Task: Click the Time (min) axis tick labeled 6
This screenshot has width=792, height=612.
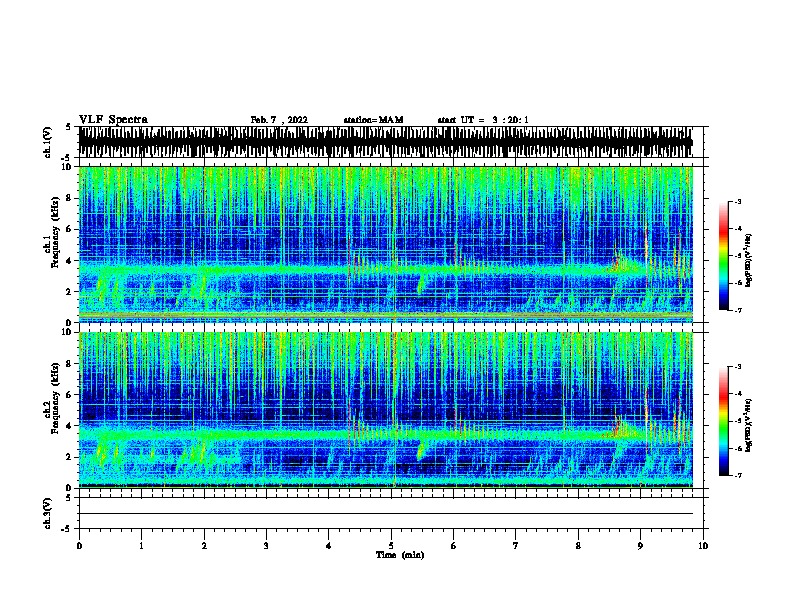Action: pyautogui.click(x=454, y=546)
